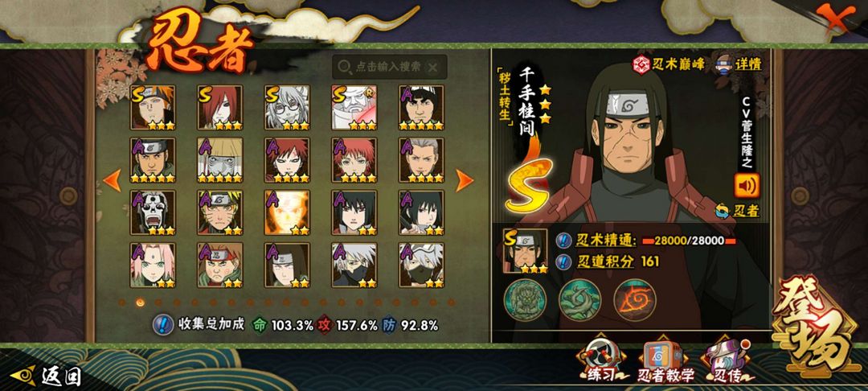Tap the info icon beside 忍术精通

tap(563, 241)
